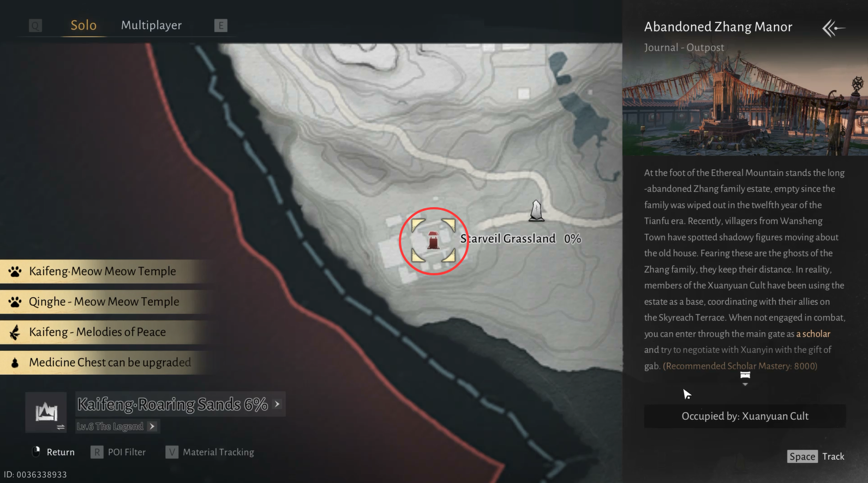This screenshot has height=483, width=868.
Task: Track the outpost with the Space button
Action: click(x=802, y=456)
